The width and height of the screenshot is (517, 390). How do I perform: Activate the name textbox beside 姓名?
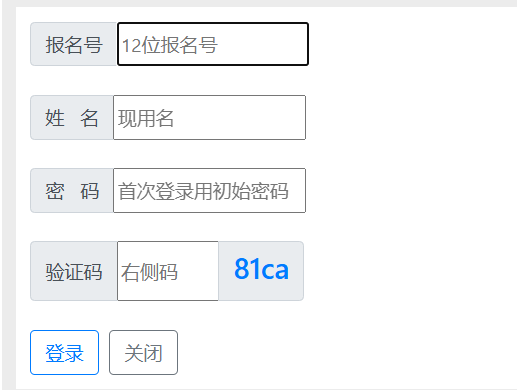pyautogui.click(x=209, y=117)
